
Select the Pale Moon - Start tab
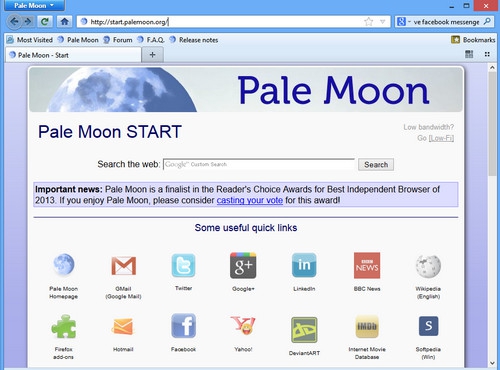[x=73, y=55]
